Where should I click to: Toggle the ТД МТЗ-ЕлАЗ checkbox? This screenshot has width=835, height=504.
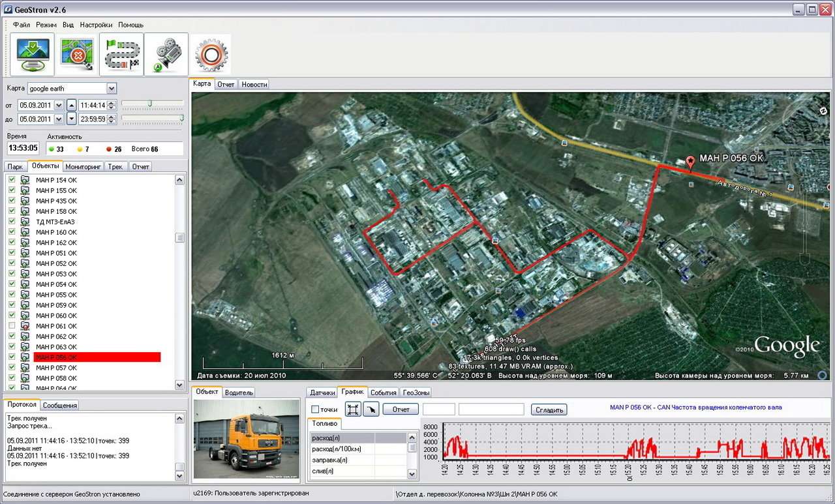(x=12, y=221)
